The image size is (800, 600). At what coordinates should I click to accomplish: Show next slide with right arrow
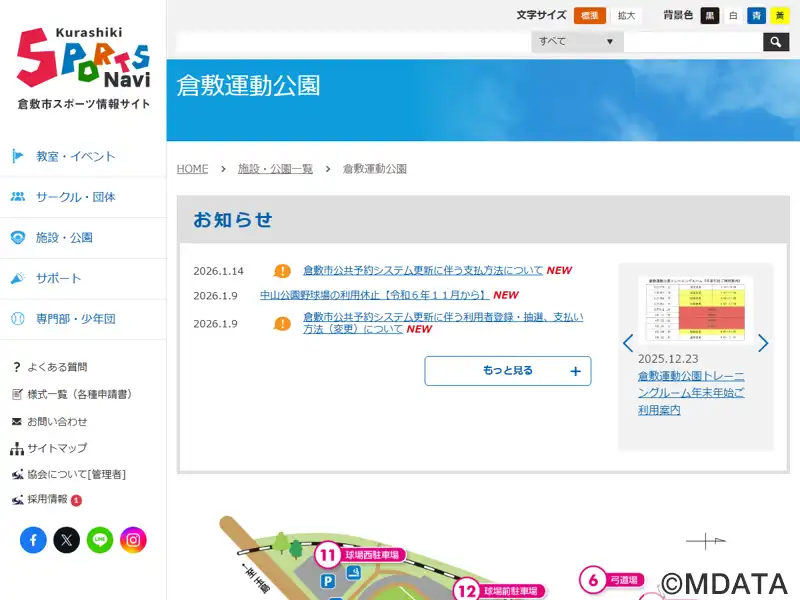pos(763,343)
